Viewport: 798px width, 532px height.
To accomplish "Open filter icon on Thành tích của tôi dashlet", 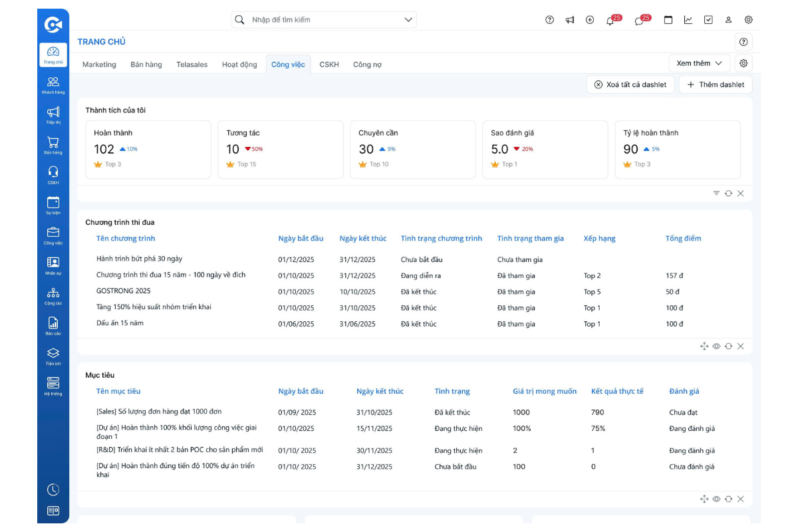I will tap(716, 194).
